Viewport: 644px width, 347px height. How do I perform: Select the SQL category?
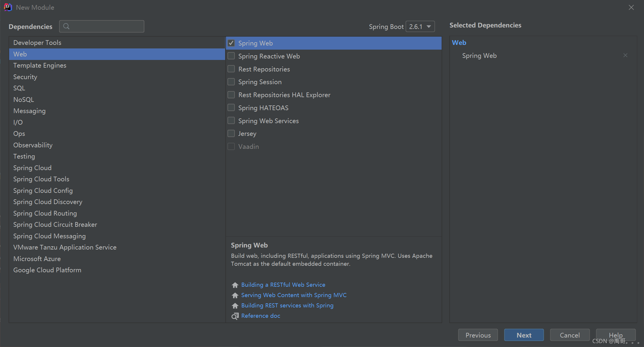click(x=117, y=88)
